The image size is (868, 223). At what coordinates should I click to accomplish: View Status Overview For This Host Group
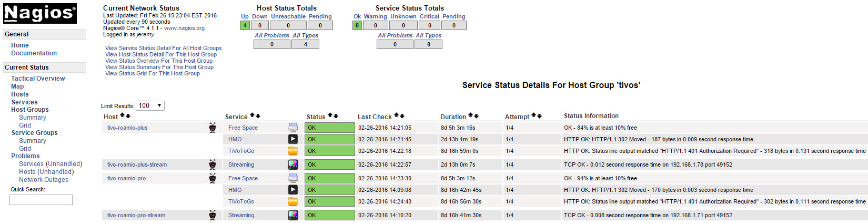(x=159, y=61)
